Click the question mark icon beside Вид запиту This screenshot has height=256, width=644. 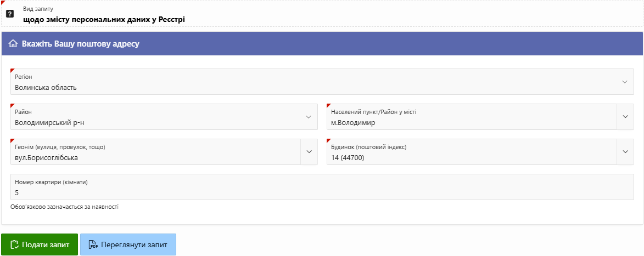10,14
